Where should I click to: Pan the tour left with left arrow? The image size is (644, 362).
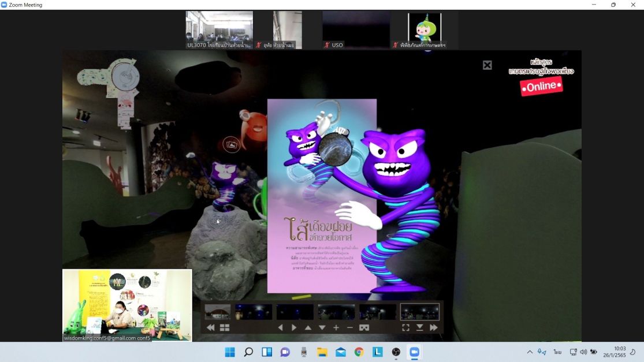[x=281, y=327]
